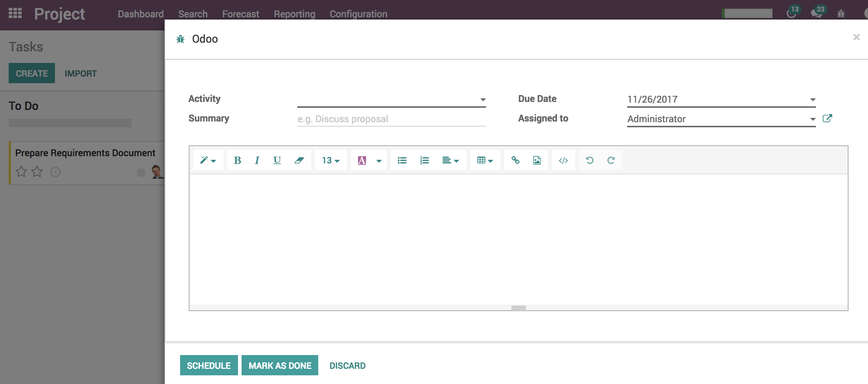Viewport: 868px width, 384px height.
Task: Click the To Do column progress bar
Action: 70,123
